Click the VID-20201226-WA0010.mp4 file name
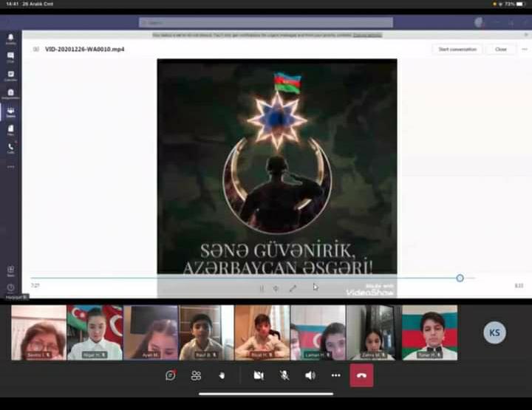 84,49
